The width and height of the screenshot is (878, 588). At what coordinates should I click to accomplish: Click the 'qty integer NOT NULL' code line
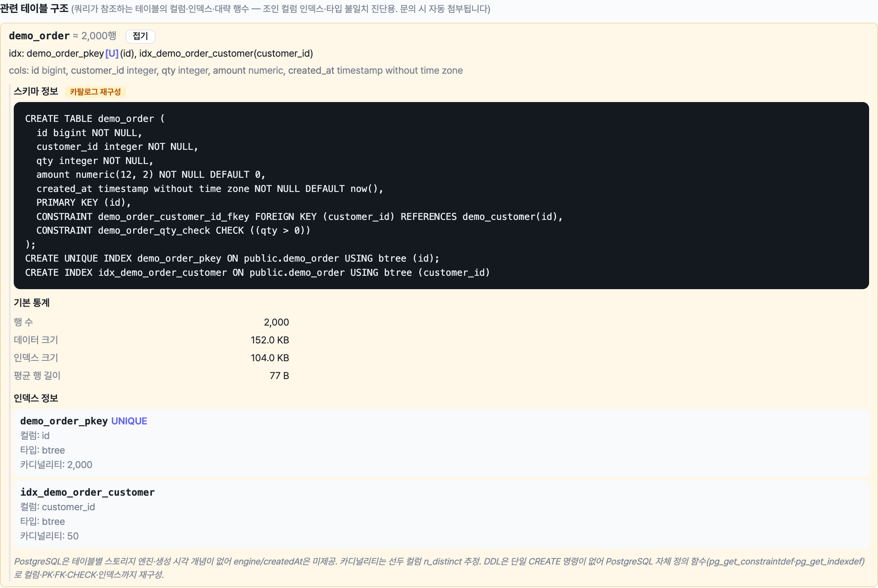(x=95, y=161)
